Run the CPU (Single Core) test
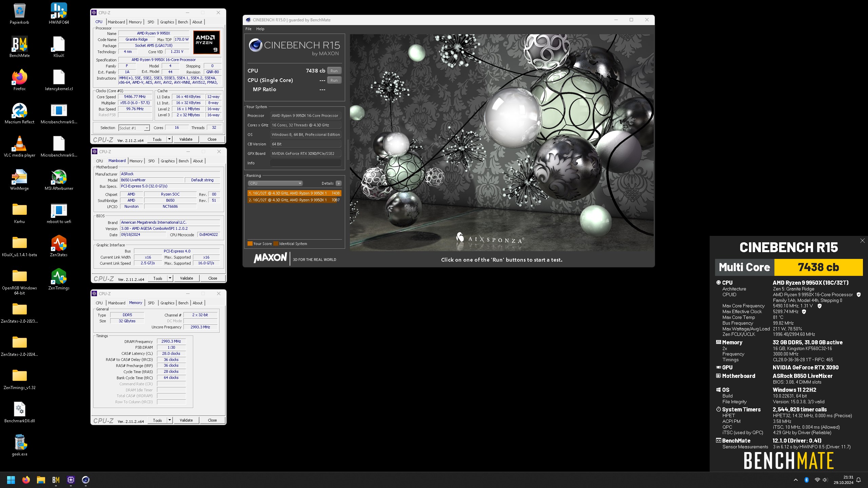The height and width of the screenshot is (488, 868). tap(334, 80)
